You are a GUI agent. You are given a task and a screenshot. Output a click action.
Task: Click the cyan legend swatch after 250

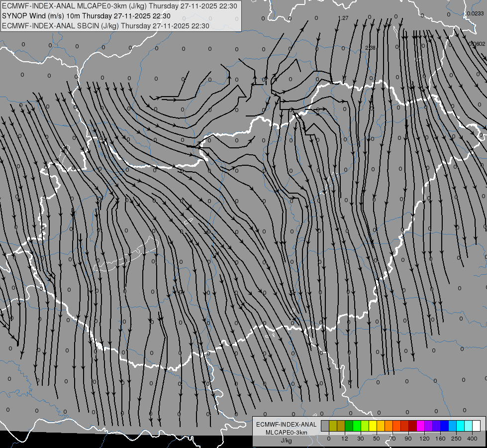coord(461,426)
